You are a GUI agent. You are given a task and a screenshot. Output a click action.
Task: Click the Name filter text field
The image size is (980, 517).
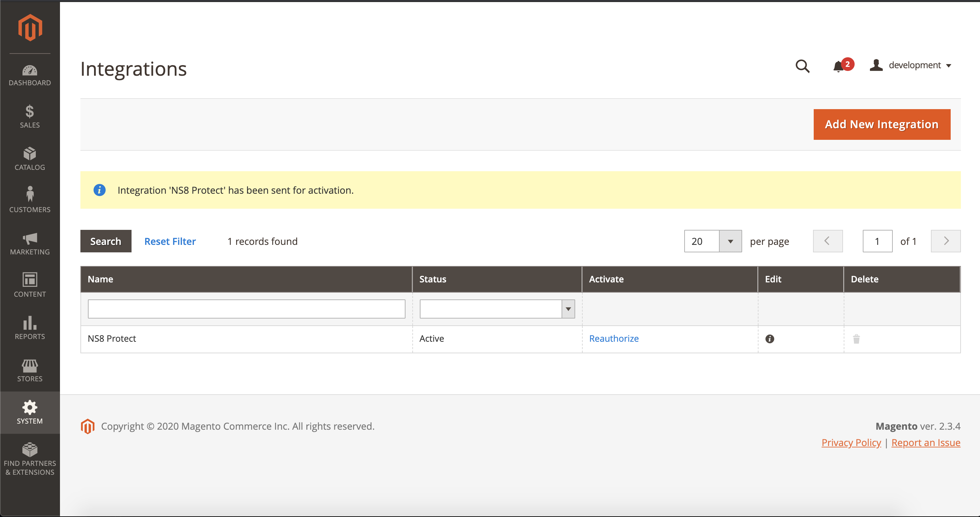click(246, 309)
